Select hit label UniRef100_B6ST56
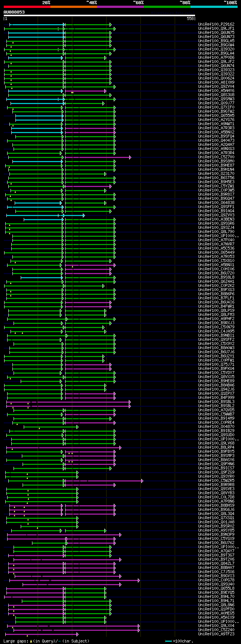 click(x=216, y=178)
